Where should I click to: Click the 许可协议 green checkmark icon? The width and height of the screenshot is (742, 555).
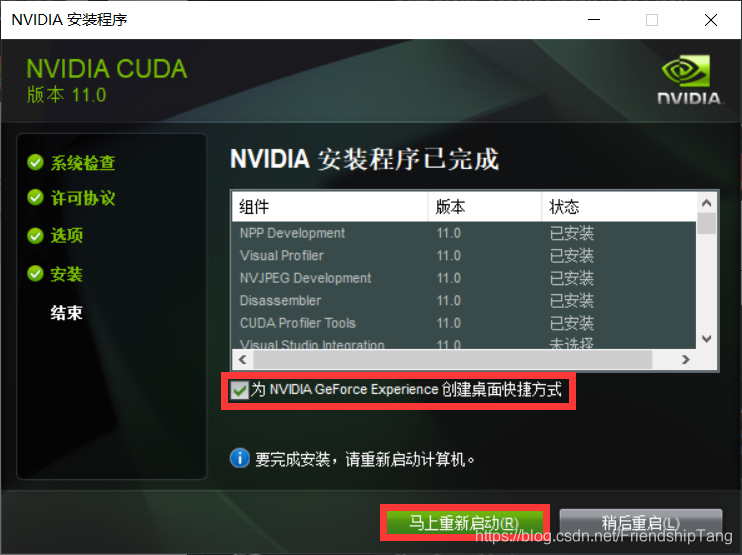(x=35, y=197)
